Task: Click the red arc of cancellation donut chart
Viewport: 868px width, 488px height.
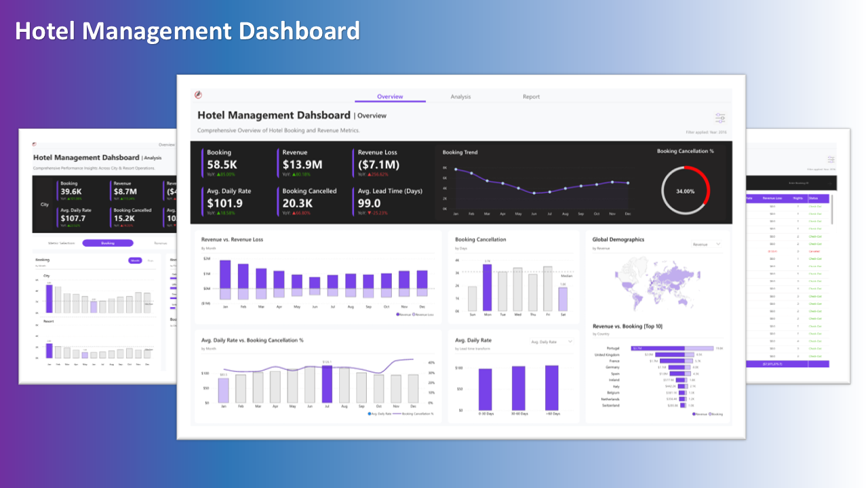Action: 705,184
